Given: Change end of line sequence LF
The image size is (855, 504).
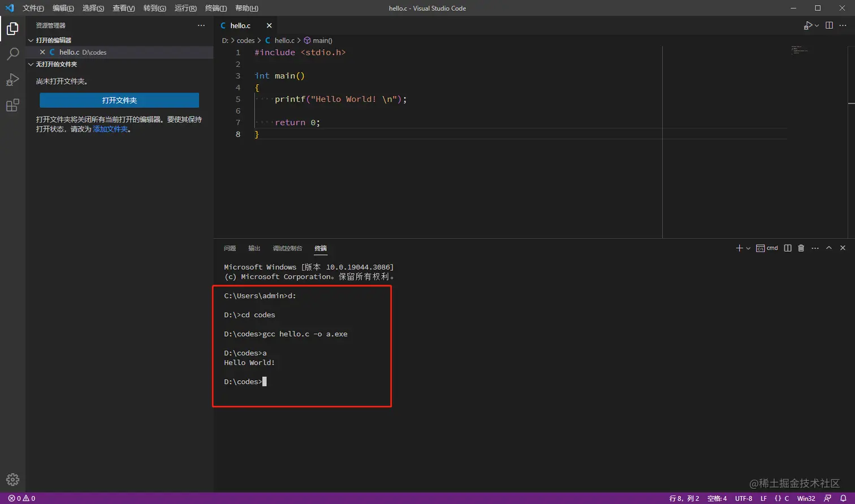Looking at the screenshot, I should (763, 498).
